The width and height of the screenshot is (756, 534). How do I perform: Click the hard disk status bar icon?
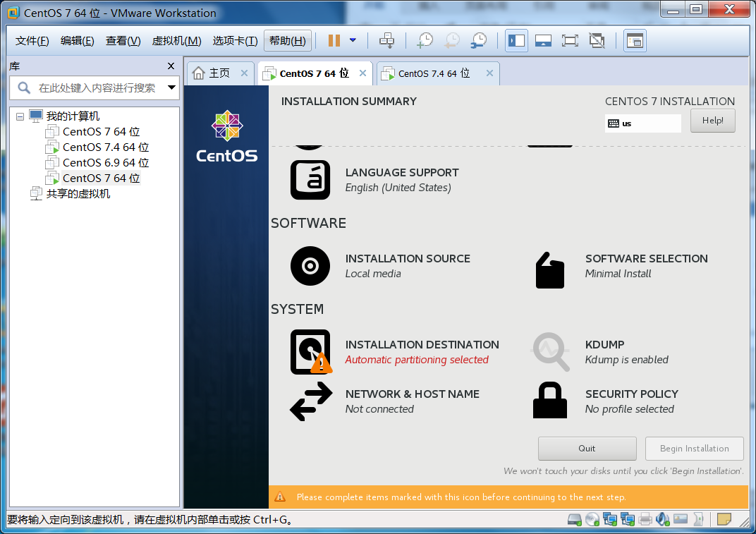[x=574, y=519]
